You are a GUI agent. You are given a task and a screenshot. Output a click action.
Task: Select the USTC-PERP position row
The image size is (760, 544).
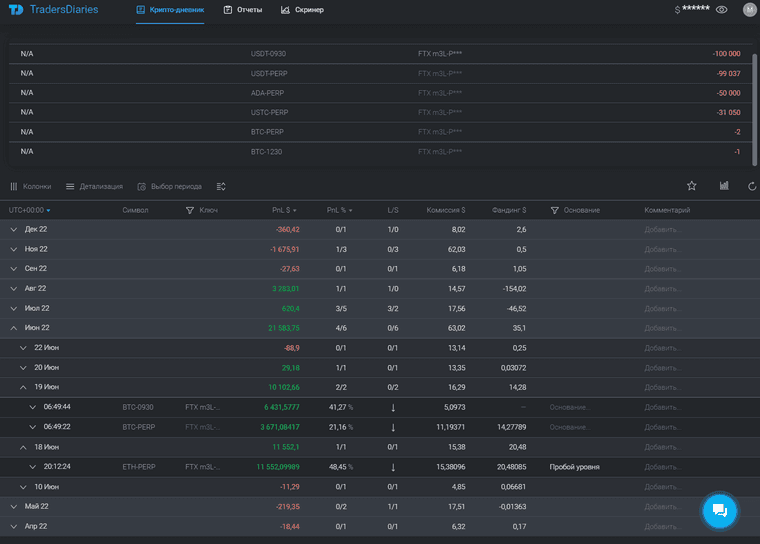click(x=380, y=112)
